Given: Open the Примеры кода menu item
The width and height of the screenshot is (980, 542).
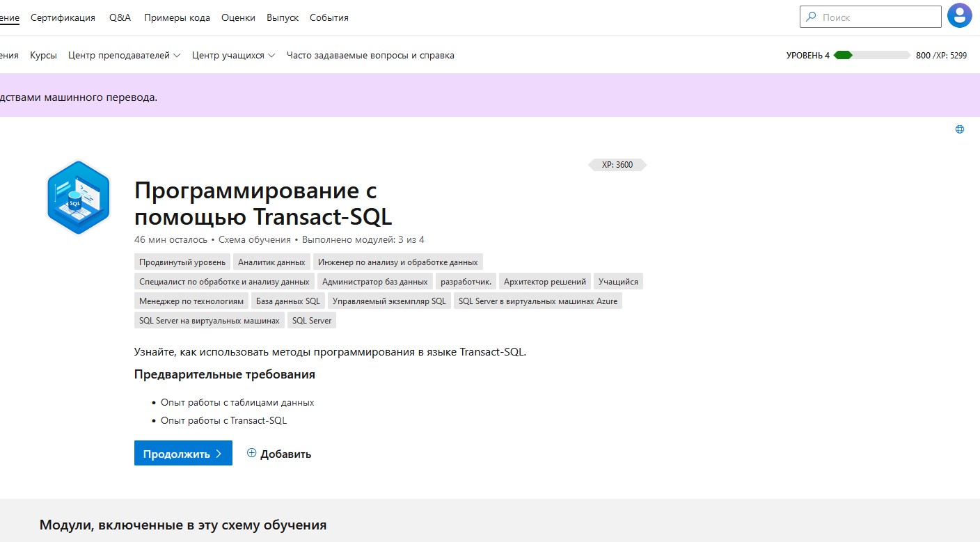Looking at the screenshot, I should click(x=177, y=17).
